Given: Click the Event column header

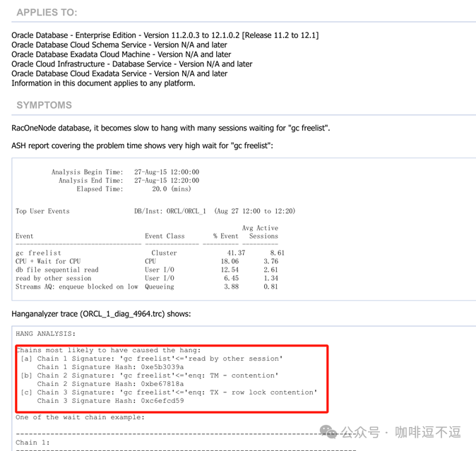Looking at the screenshot, I should point(24,236).
